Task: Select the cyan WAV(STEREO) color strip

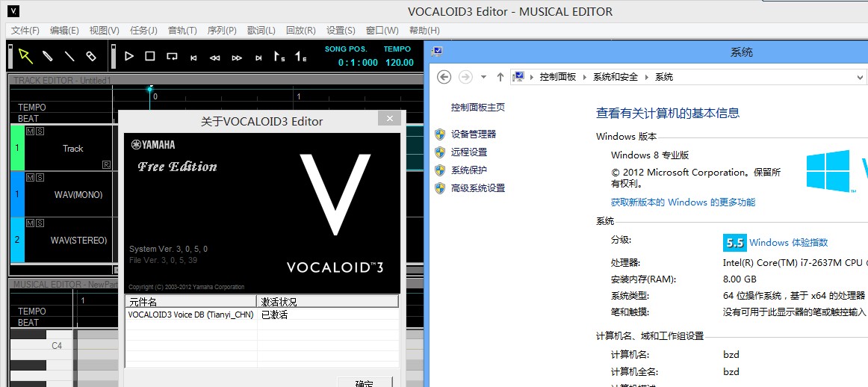Action: coord(17,240)
